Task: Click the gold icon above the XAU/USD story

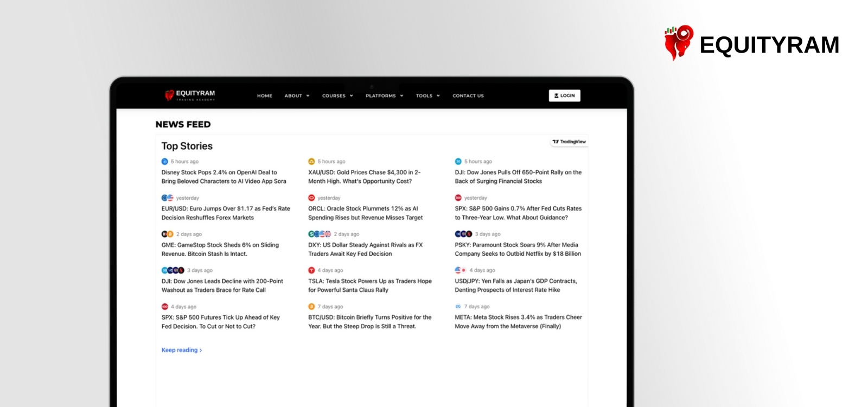Action: (x=311, y=161)
